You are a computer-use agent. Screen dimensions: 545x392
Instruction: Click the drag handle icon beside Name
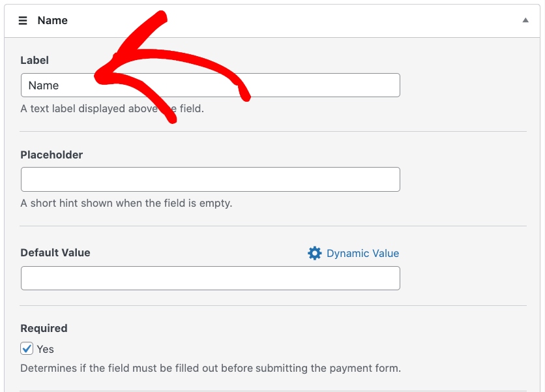coord(23,21)
